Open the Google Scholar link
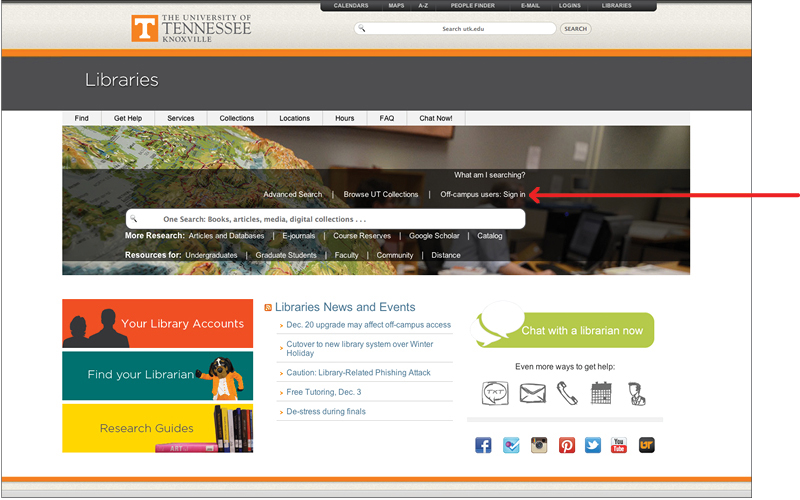 click(x=434, y=236)
